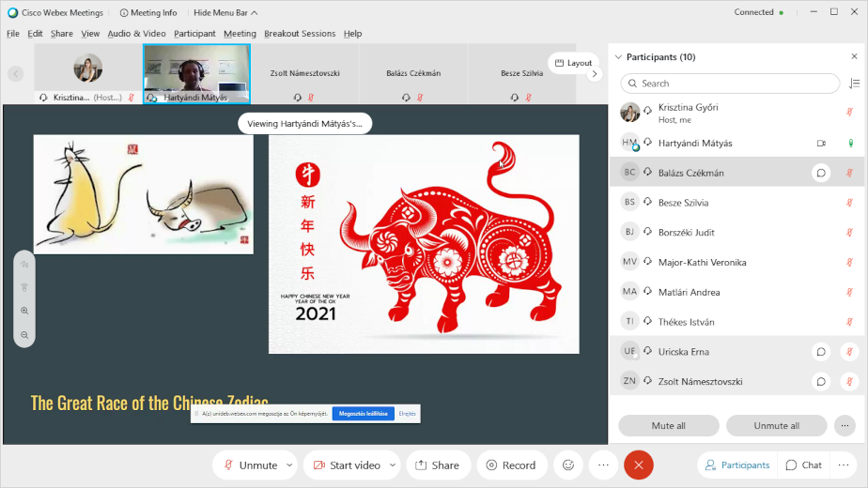This screenshot has width=868, height=488.
Task: Click Hartyándi Mátyás's camera icon in list
Action: click(x=821, y=144)
